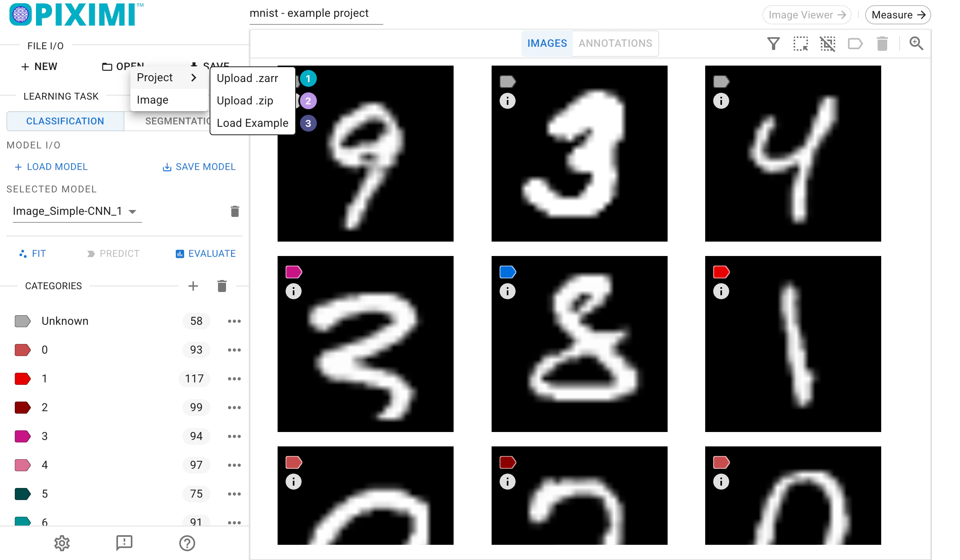Screen dimensions: 960x560
Task: Select the Classification learning task
Action: pyautogui.click(x=65, y=121)
